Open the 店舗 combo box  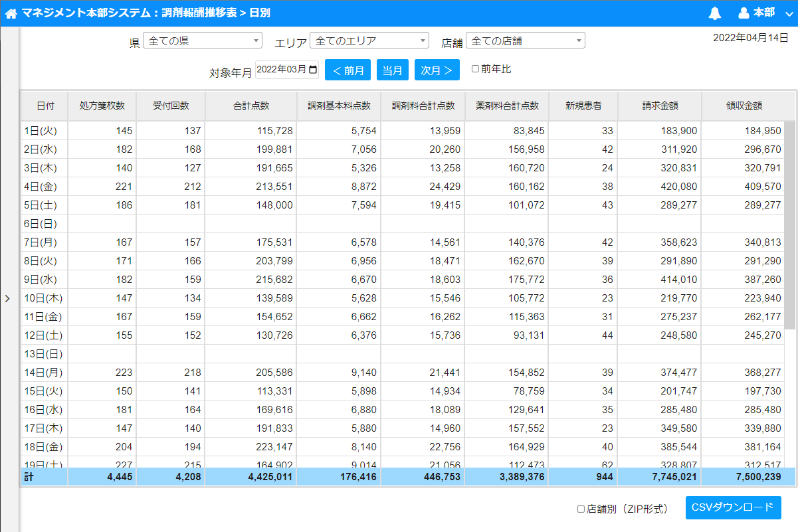click(526, 41)
